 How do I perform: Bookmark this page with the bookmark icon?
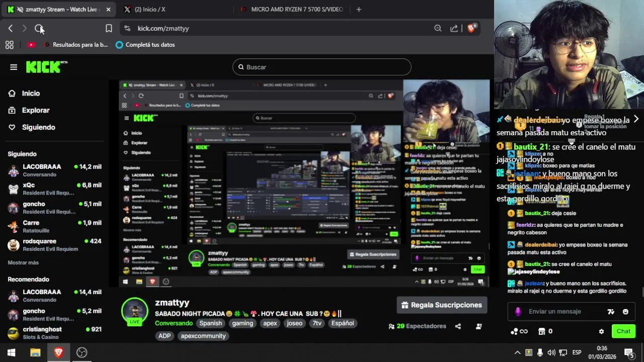coord(109,29)
